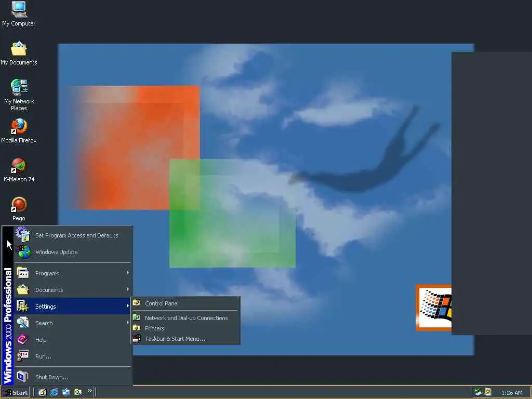Click the Shut Down monitor icon

[23, 377]
